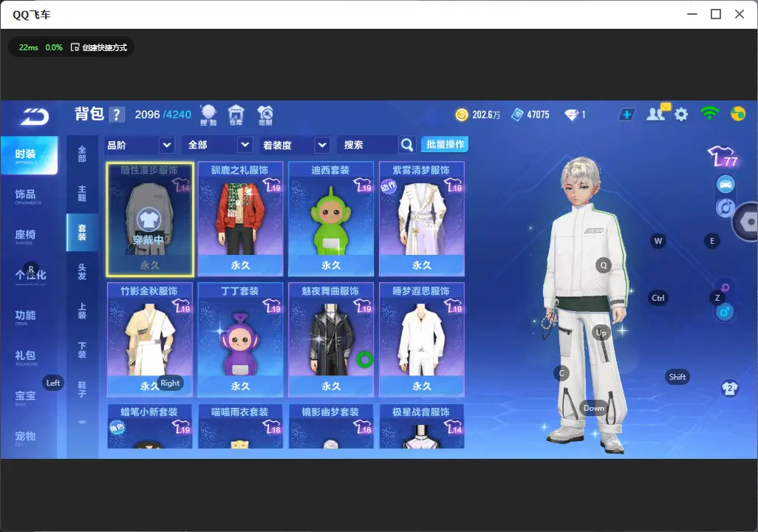The height and width of the screenshot is (532, 758).
Task: Click the outfit score shirt icon showing 77
Action: click(x=724, y=157)
